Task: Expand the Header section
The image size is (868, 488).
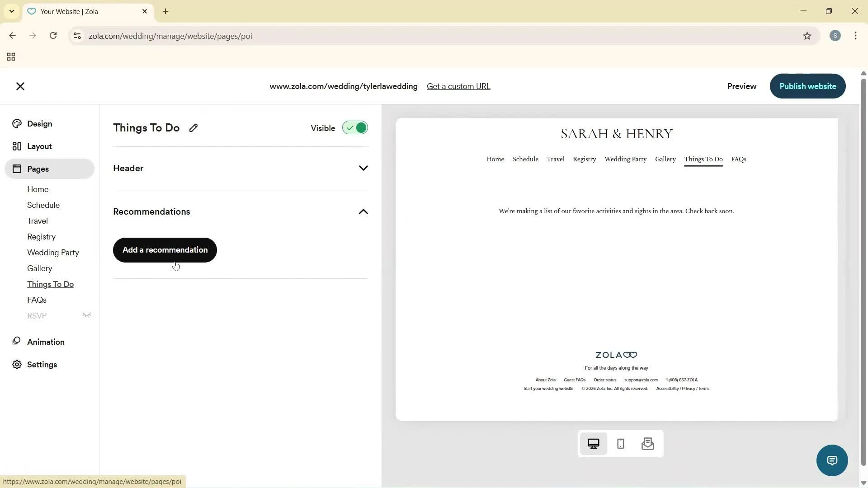Action: coord(363,168)
